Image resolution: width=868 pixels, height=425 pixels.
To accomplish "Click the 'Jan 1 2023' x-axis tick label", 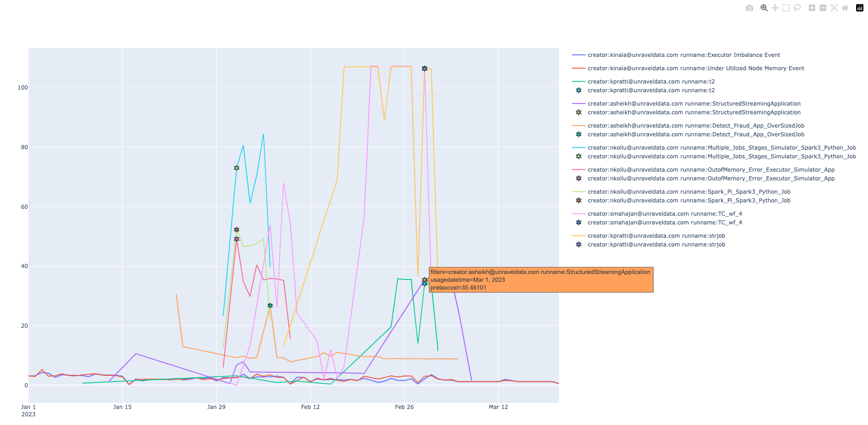I will (x=28, y=411).
